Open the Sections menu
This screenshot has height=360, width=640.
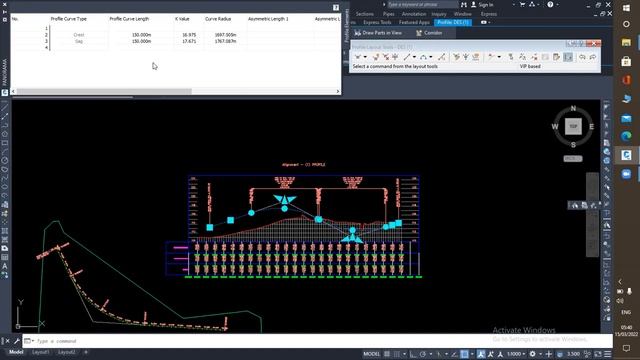coord(364,14)
